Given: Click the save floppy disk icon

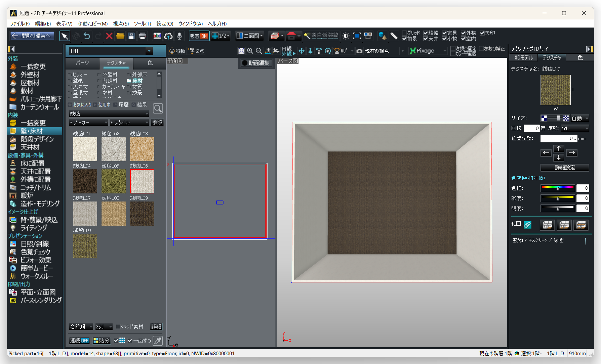Looking at the screenshot, I should 131,36.
